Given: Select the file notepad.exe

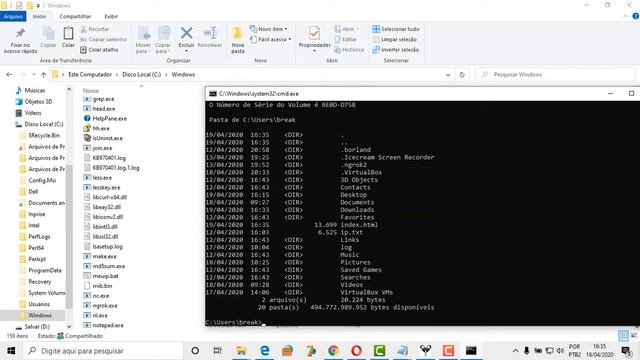Looking at the screenshot, I should coord(108,325).
